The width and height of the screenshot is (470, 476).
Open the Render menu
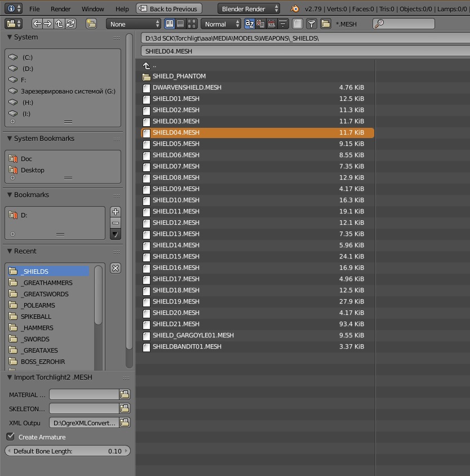tap(61, 9)
